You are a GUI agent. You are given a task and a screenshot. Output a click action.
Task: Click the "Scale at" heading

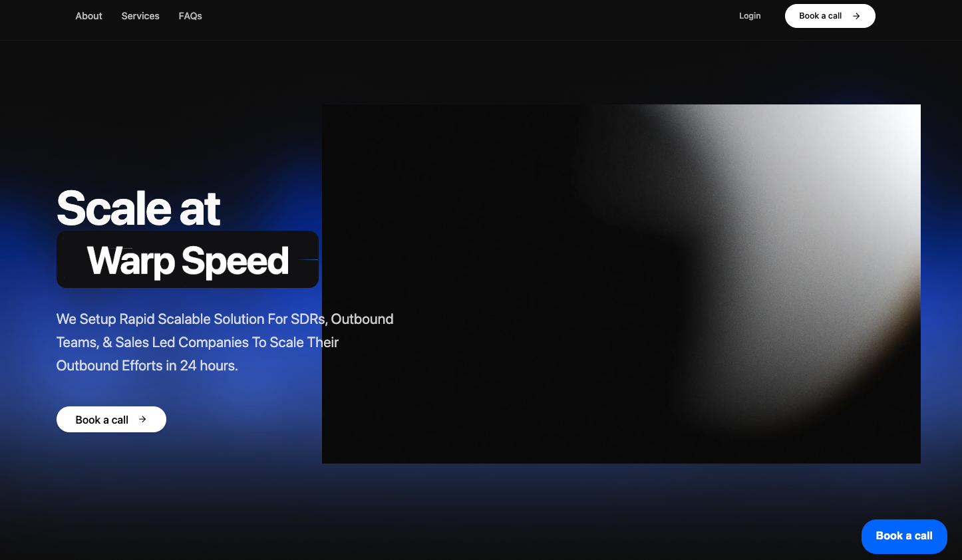point(138,209)
